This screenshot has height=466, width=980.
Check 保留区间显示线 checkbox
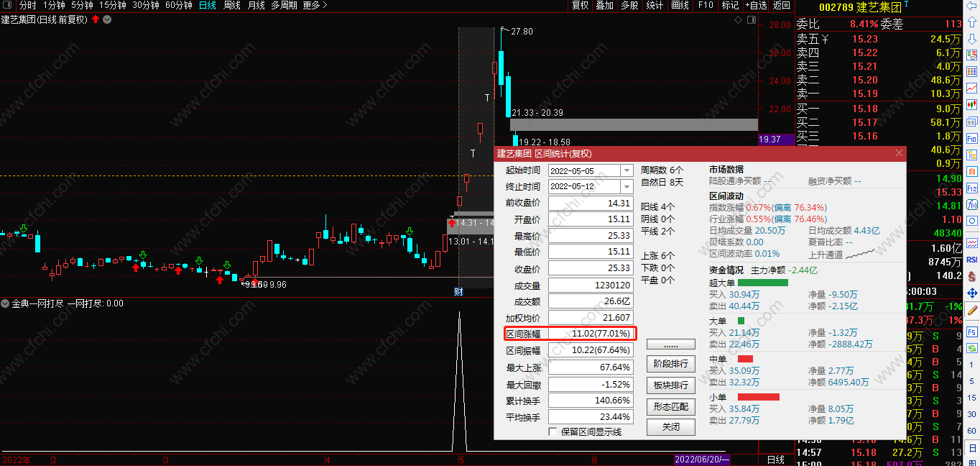pyautogui.click(x=553, y=431)
